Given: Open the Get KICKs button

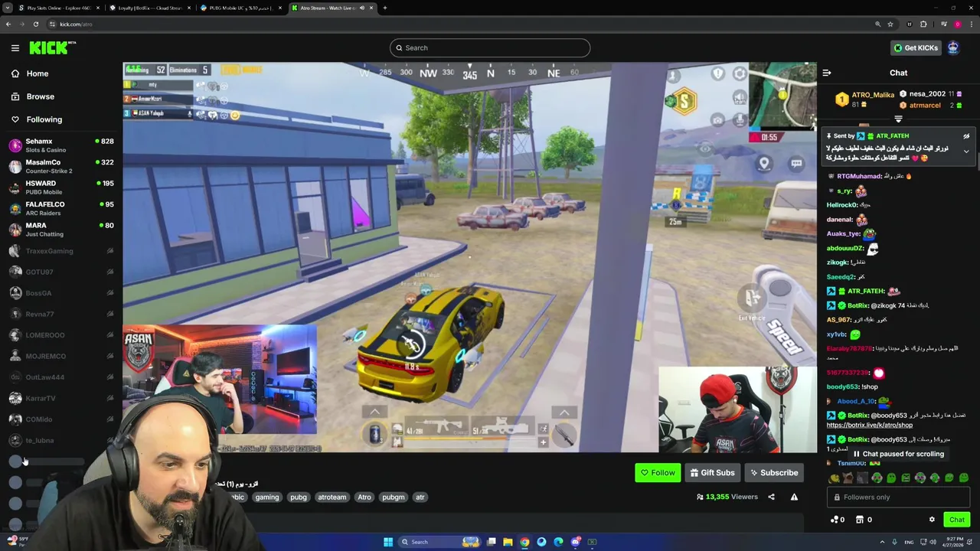Looking at the screenshot, I should 916,47.
